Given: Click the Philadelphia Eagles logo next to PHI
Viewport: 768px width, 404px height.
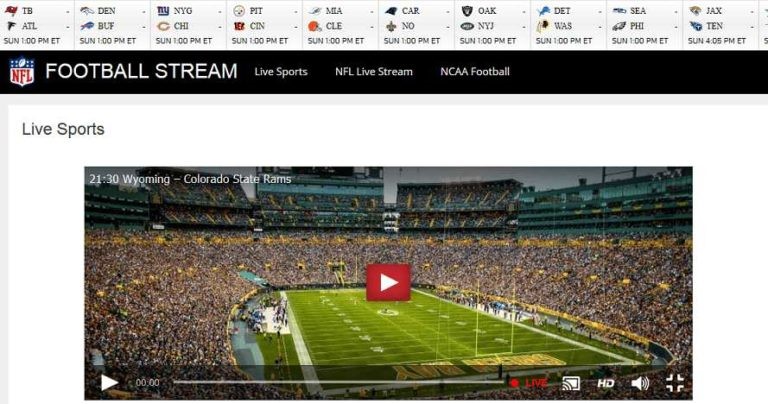Looking at the screenshot, I should click(x=620, y=26).
